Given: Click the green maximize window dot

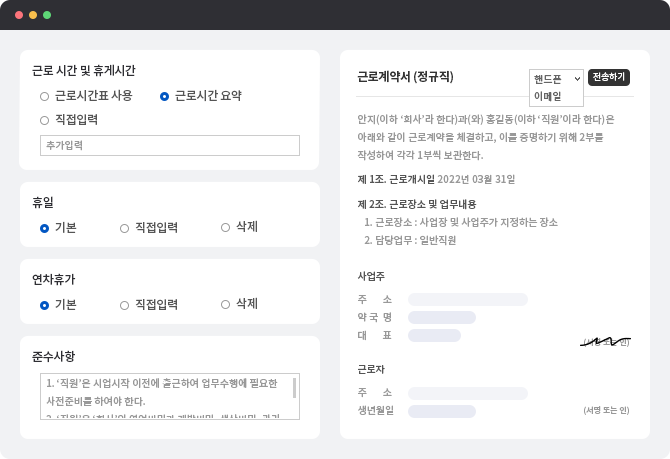Looking at the screenshot, I should point(47,15).
